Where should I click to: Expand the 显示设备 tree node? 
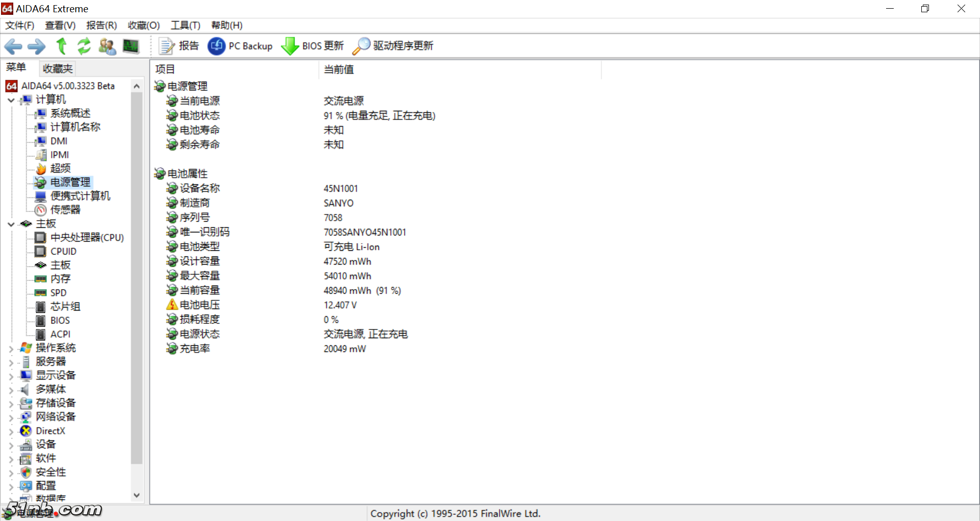pyautogui.click(x=11, y=376)
